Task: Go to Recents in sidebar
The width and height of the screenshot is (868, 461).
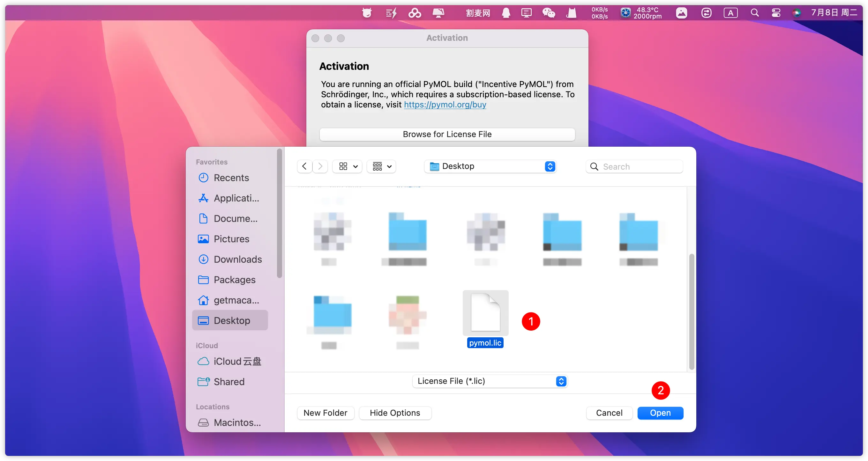Action: click(x=231, y=178)
